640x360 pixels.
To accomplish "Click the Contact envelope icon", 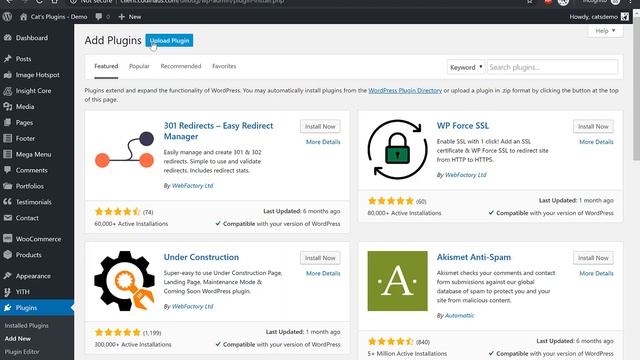I will 8,218.
